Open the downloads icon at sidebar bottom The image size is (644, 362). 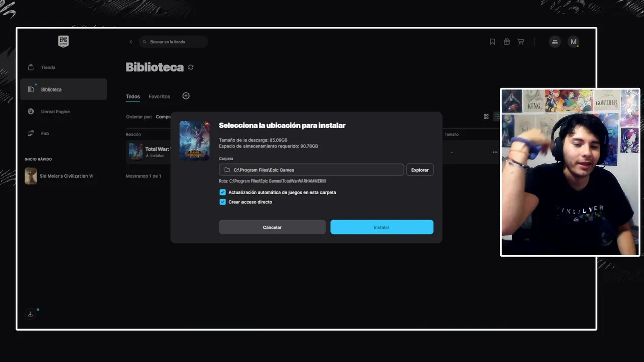point(30,314)
